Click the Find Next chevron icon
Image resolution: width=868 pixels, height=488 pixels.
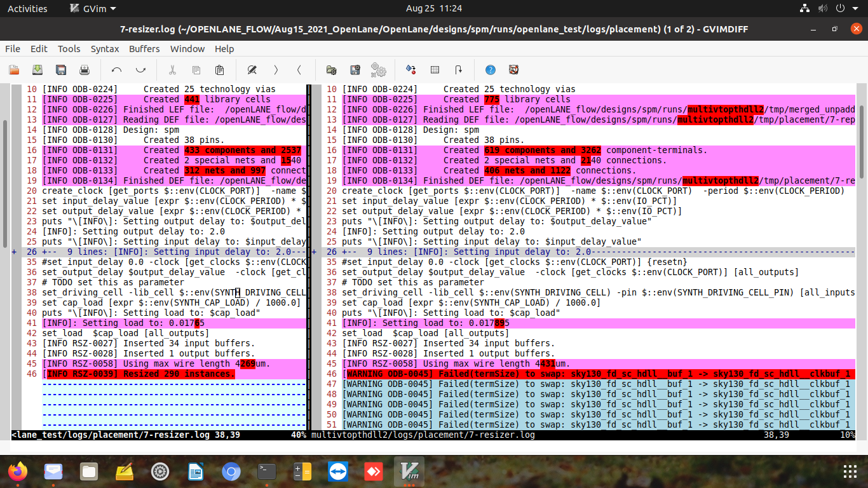click(x=276, y=70)
